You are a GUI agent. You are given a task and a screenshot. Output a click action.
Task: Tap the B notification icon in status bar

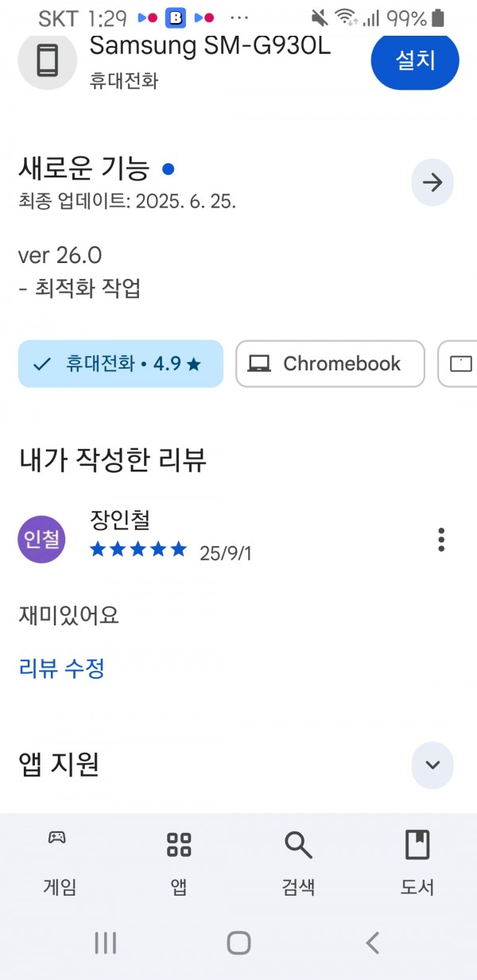175,17
